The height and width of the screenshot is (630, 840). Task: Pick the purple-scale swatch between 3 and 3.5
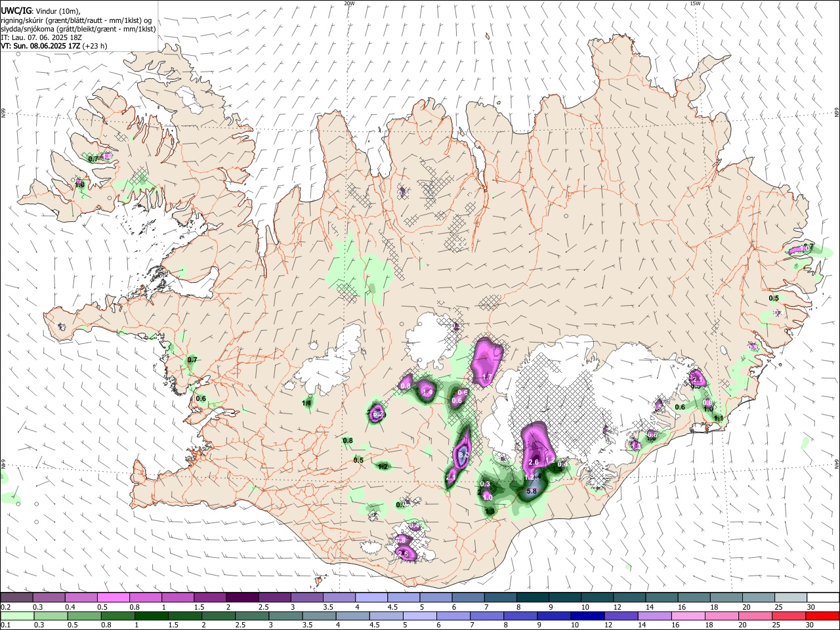pos(307,597)
